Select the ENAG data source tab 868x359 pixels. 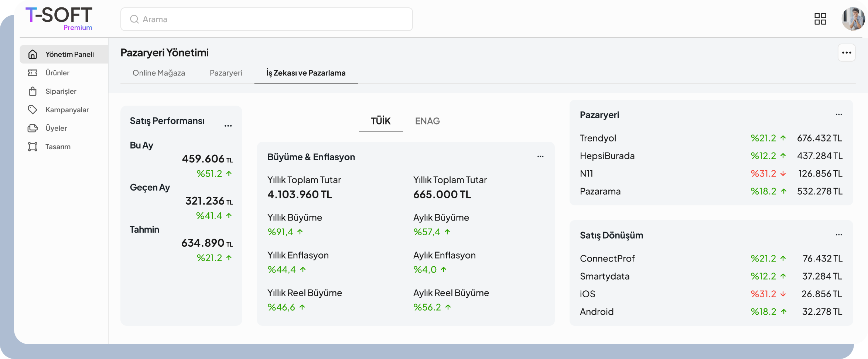coord(427,121)
